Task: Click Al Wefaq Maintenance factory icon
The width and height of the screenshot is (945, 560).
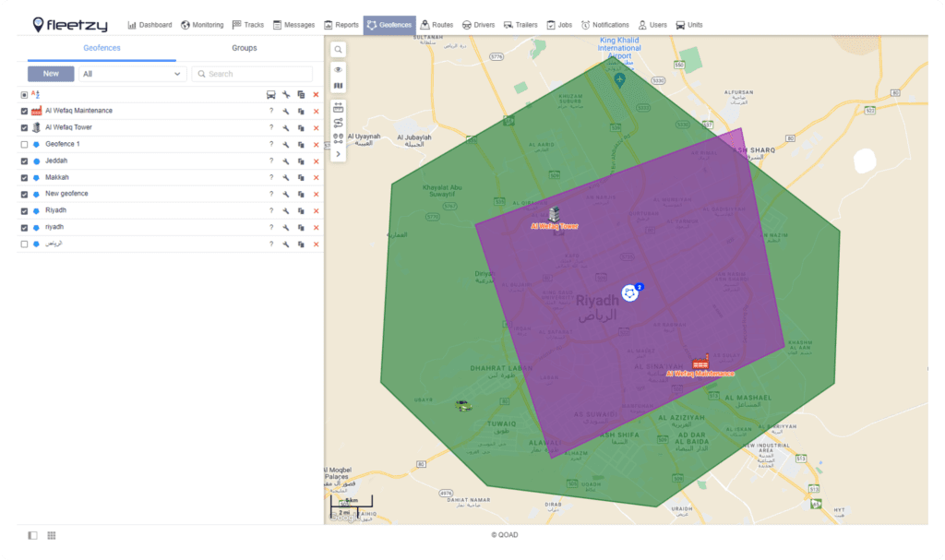Action: tap(36, 111)
